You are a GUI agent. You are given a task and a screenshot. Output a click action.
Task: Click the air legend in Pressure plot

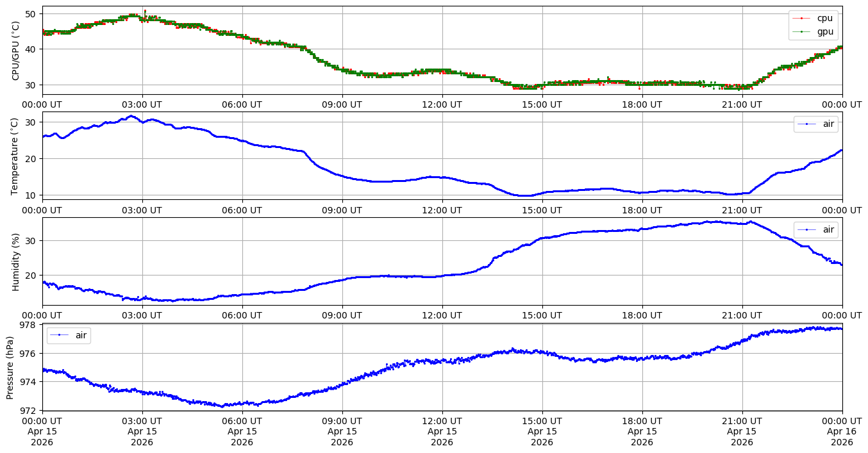69,335
